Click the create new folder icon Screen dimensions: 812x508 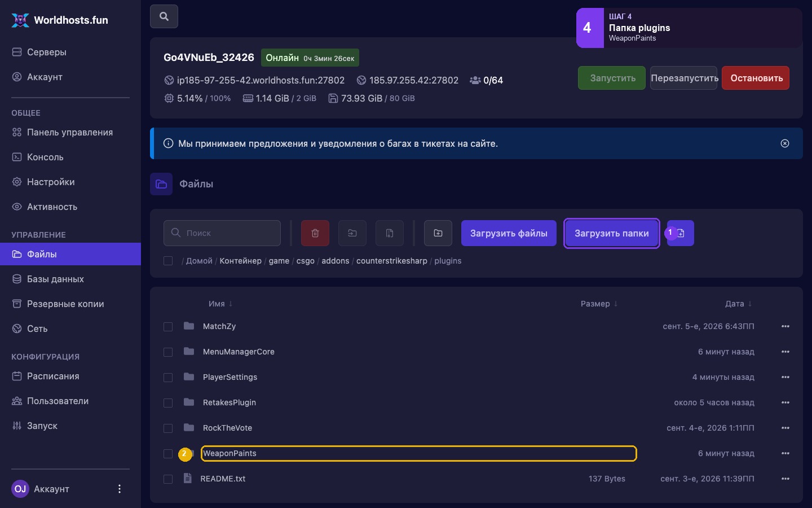[438, 233]
